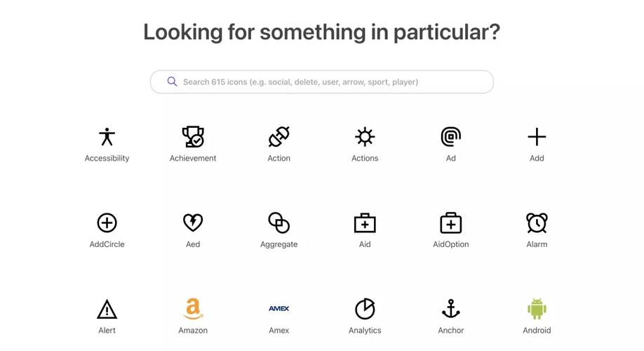Screen dimensions: 644x351
Task: Choose the AddCircle icon
Action: coord(107,223)
